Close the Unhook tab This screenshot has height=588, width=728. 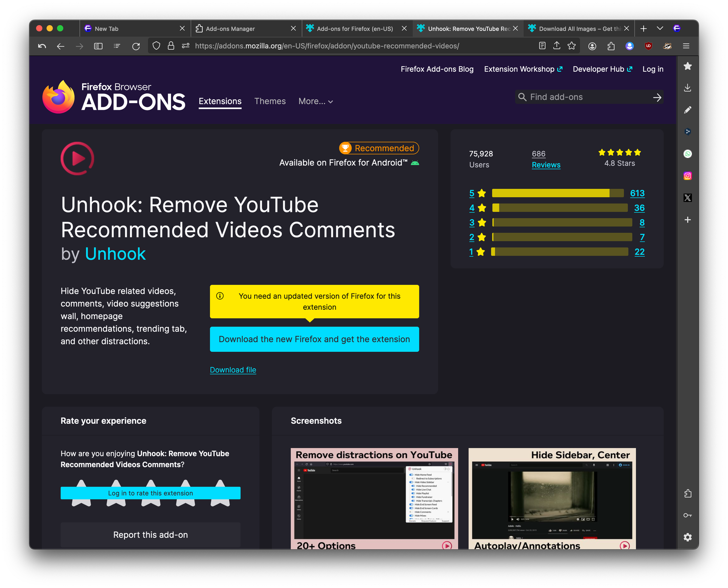(x=515, y=28)
